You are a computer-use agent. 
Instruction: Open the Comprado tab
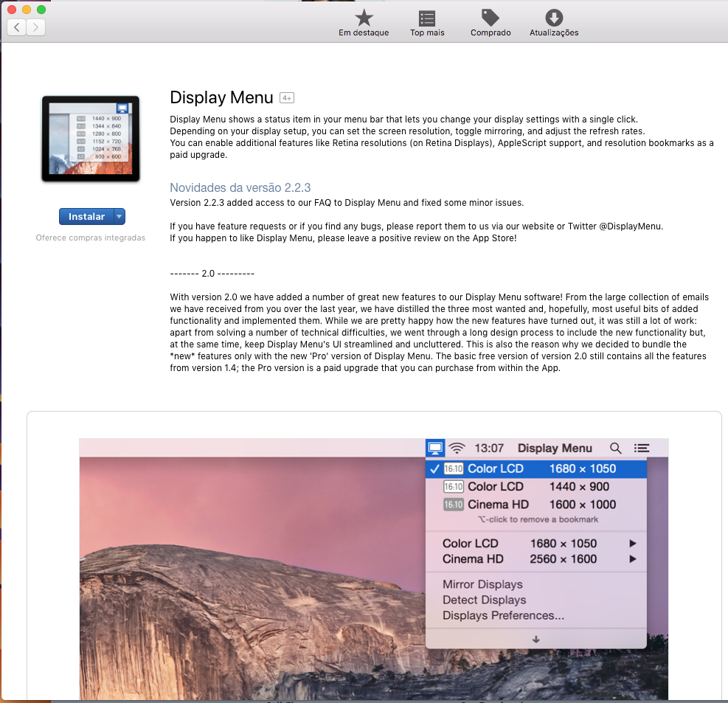click(x=490, y=23)
